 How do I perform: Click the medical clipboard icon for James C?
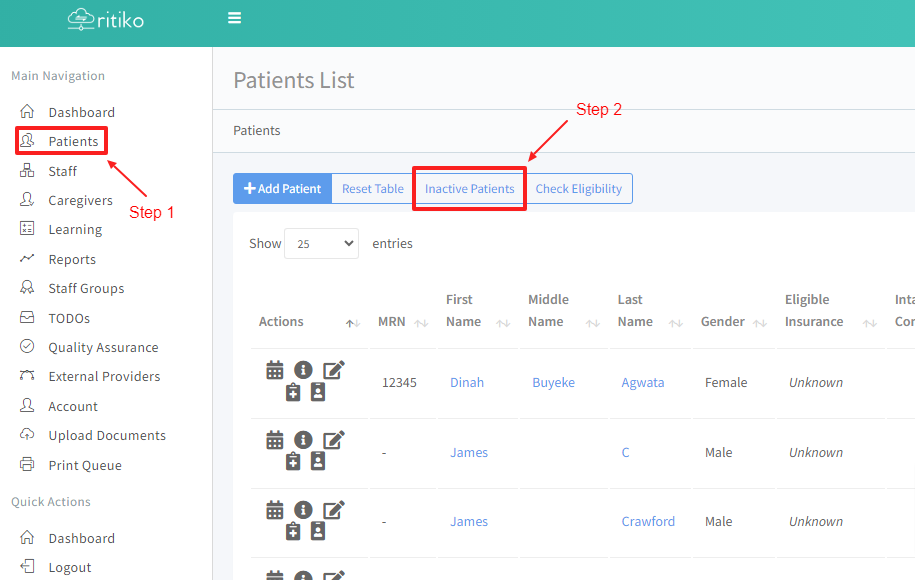293,462
